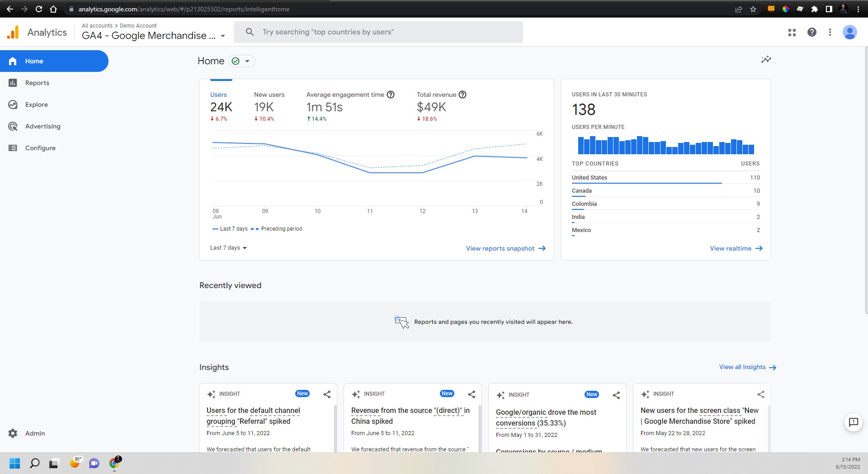Bookmark this page with the star
Viewport: 868px width, 474px height.
753,9
